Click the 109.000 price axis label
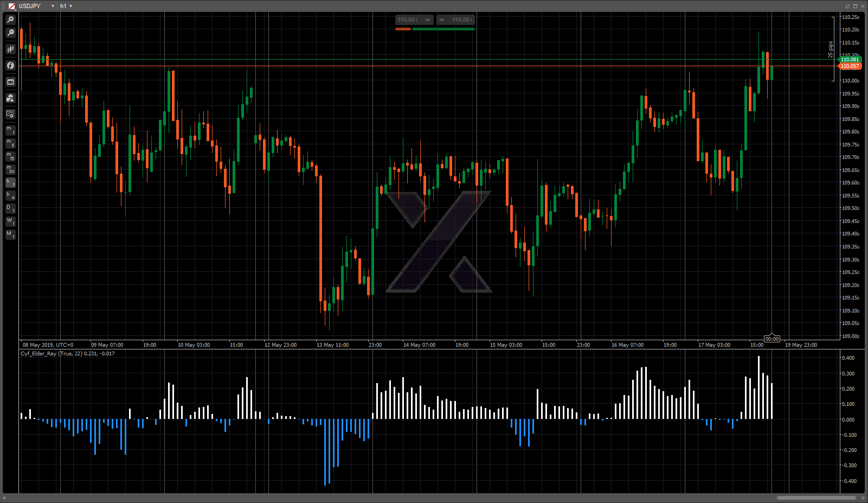 tap(850, 336)
